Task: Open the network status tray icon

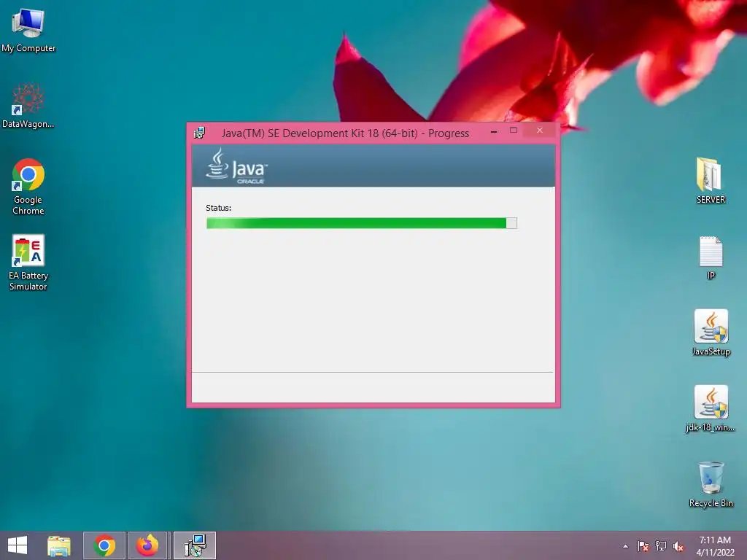Action: point(661,546)
